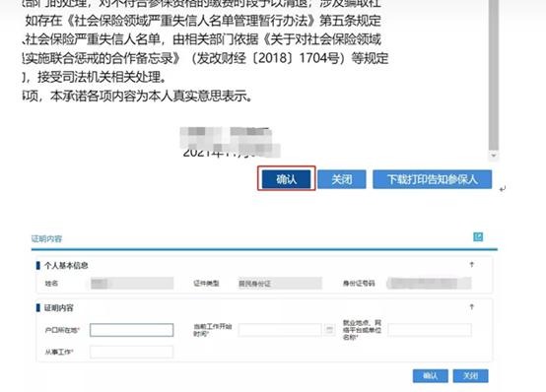Click the 姓名 field
The image size is (546, 392).
132,284
